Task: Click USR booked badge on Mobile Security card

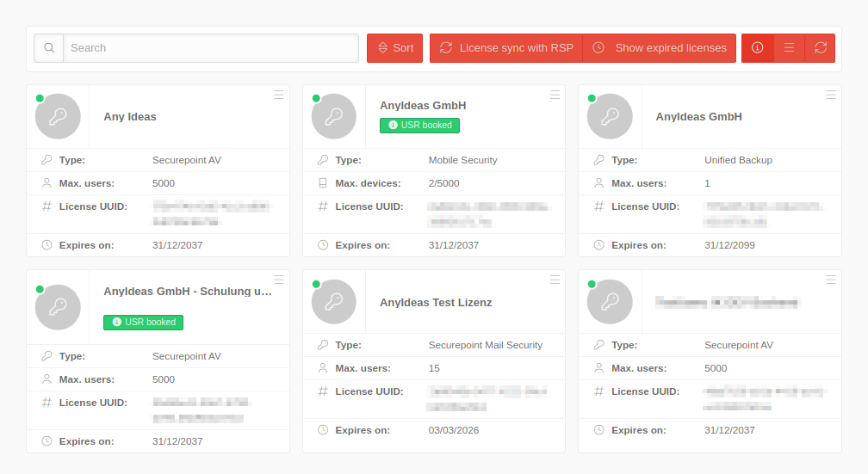Action: [419, 126]
